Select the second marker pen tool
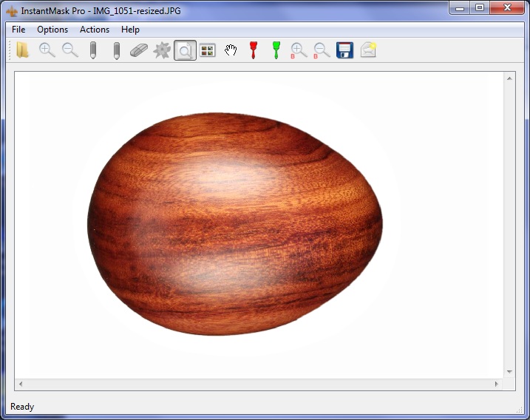This screenshot has width=530, height=420. point(116,50)
